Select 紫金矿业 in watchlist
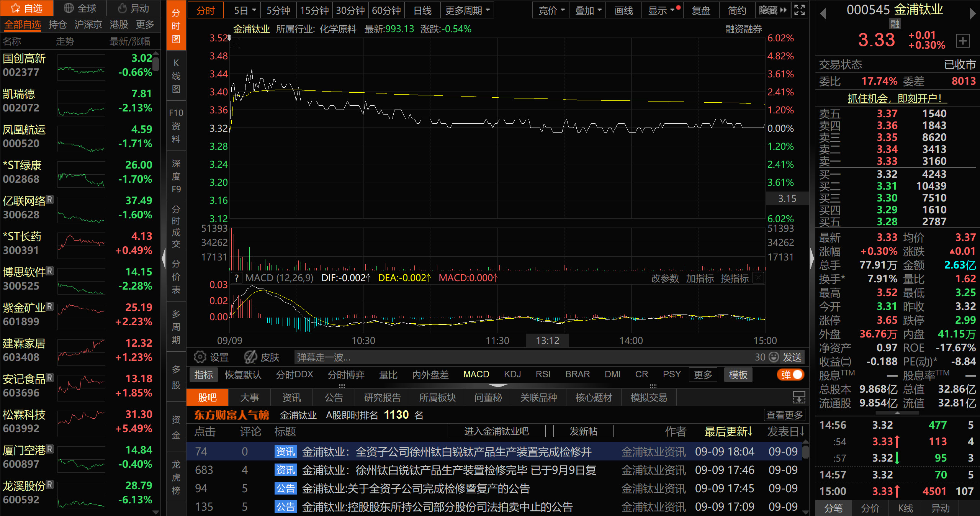The height and width of the screenshot is (516, 980). pos(80,315)
